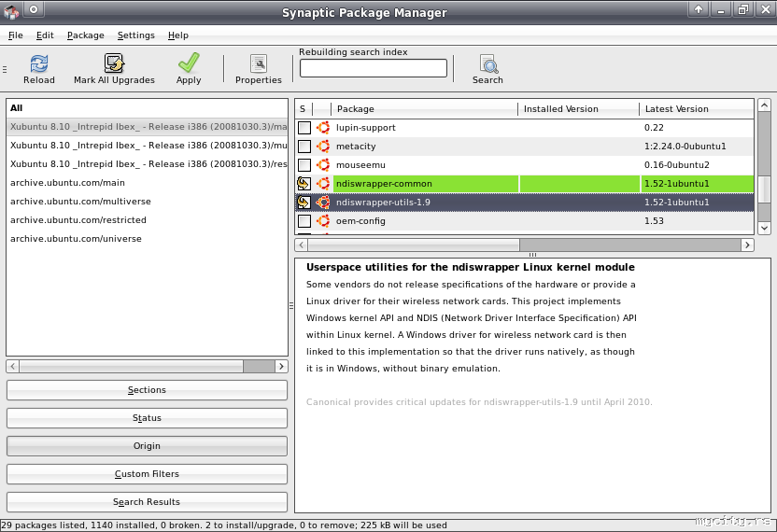Toggle the mouseemu status checkbox
Screen dimensions: 777x532
(x=304, y=165)
